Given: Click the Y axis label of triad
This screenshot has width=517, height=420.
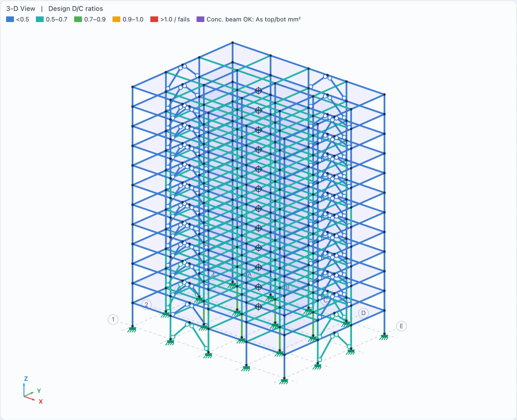Looking at the screenshot, I should pyautogui.click(x=39, y=391).
